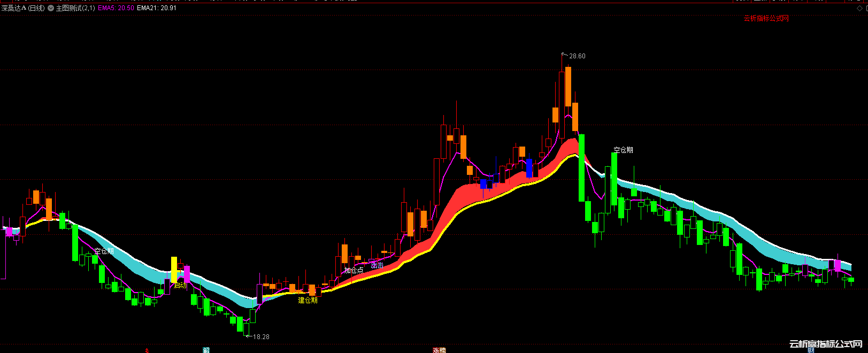868x353 pixels.
Task: Click the red event marker at bottom left
Action: [x=147, y=351]
